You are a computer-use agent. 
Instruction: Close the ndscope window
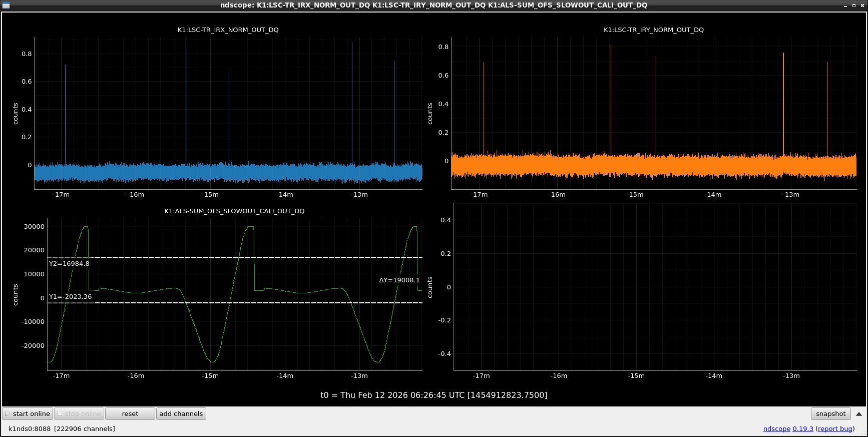pos(861,6)
